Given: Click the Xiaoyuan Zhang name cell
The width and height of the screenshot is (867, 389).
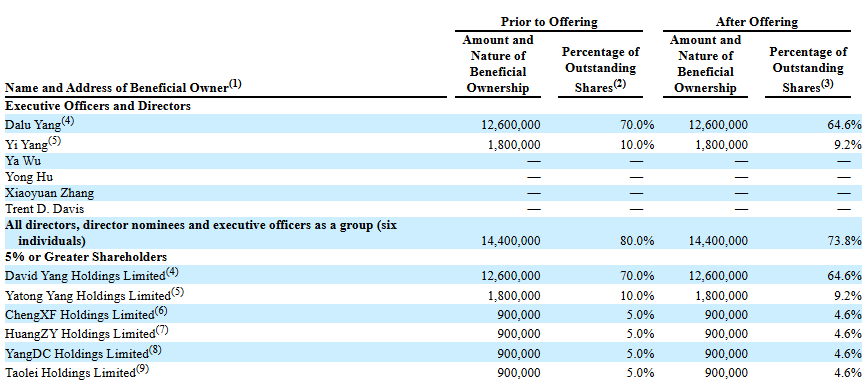Looking at the screenshot, I should (x=49, y=193).
